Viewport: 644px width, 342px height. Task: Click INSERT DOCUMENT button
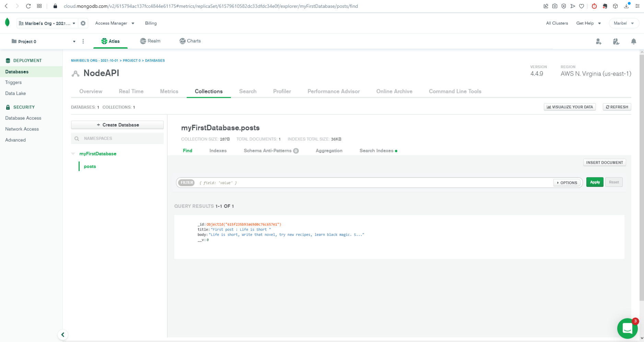coord(605,163)
